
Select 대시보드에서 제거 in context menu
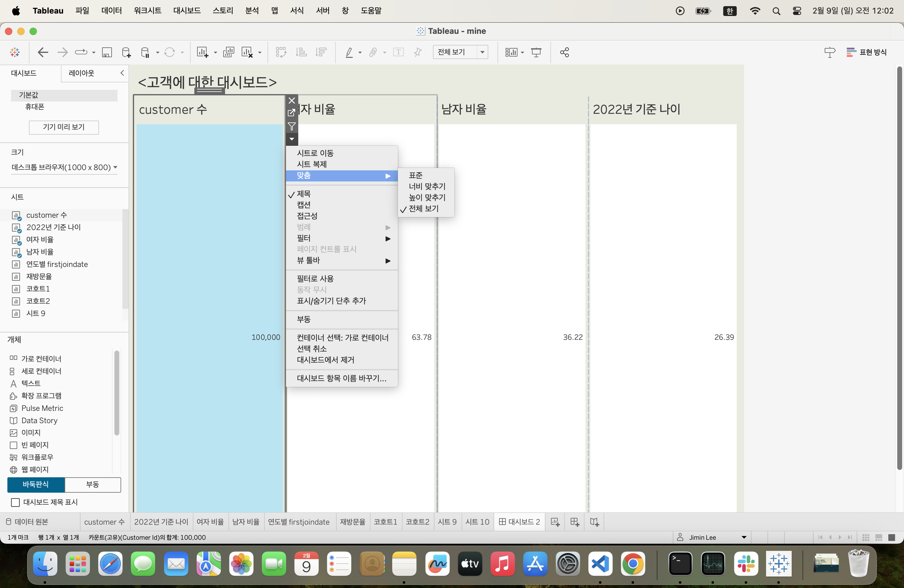pyautogui.click(x=342, y=360)
